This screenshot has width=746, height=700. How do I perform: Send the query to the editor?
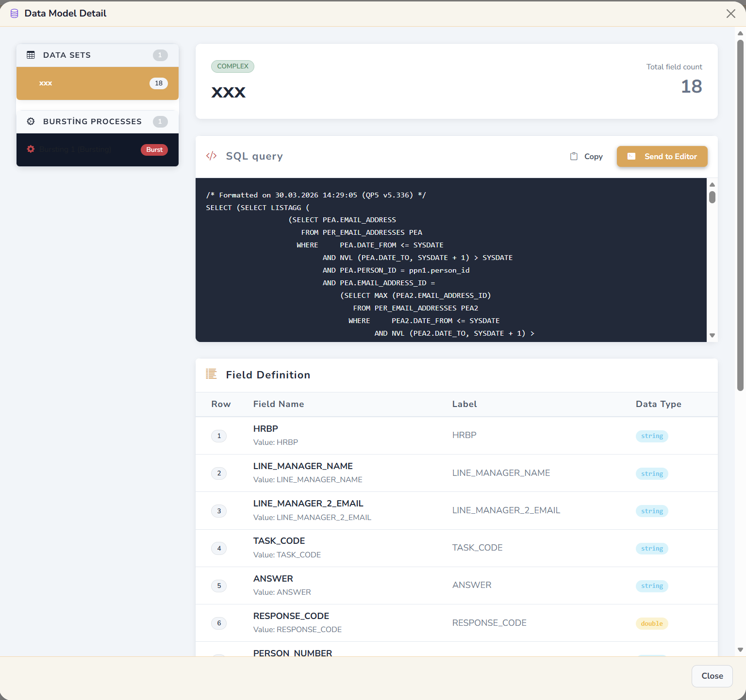(662, 156)
